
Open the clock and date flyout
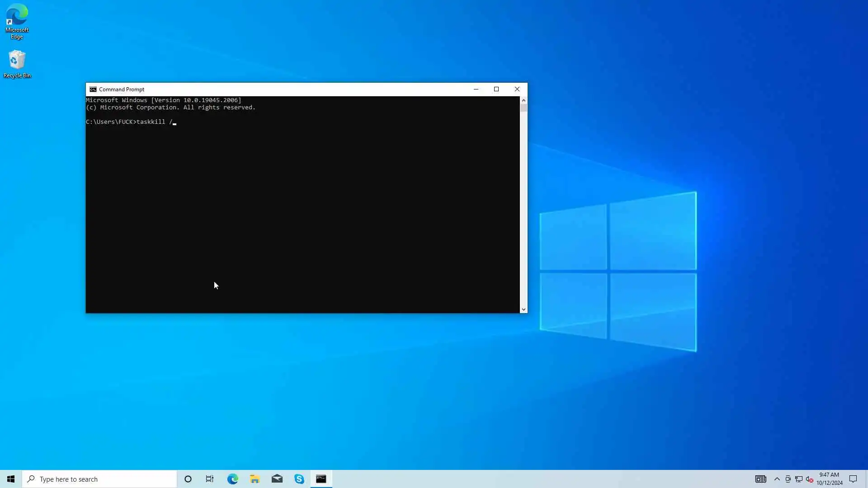coord(829,479)
